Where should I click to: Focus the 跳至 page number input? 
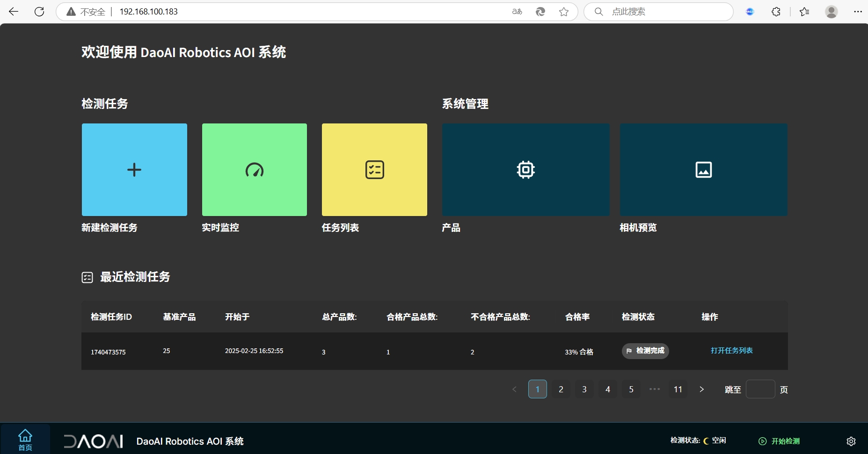pyautogui.click(x=760, y=389)
